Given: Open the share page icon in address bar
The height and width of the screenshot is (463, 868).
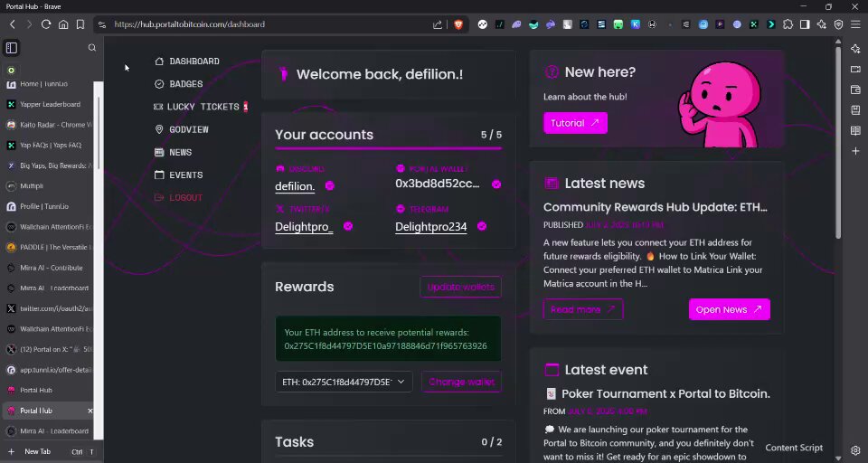Looking at the screenshot, I should [438, 24].
